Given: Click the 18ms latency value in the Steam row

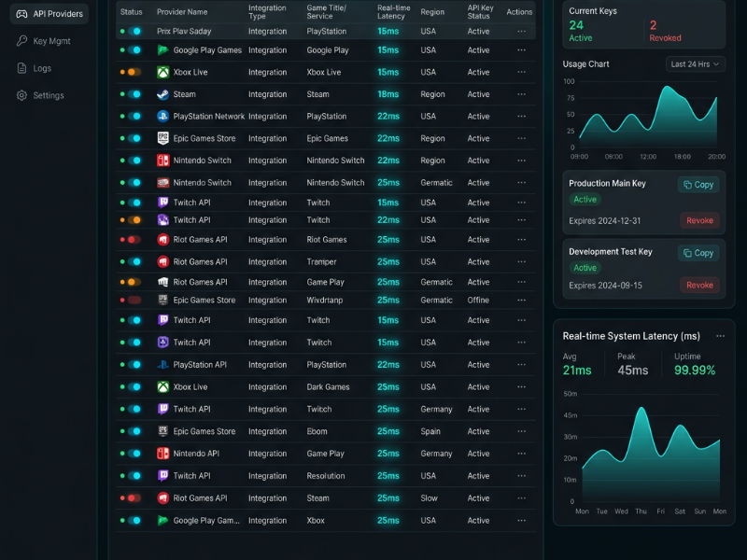Looking at the screenshot, I should click(388, 94).
